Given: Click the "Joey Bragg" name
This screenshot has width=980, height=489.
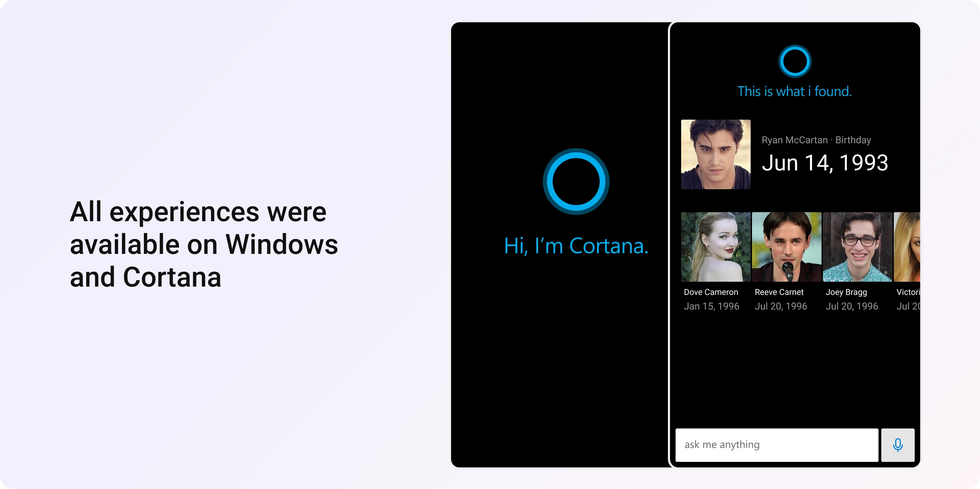Looking at the screenshot, I should coord(847,292).
